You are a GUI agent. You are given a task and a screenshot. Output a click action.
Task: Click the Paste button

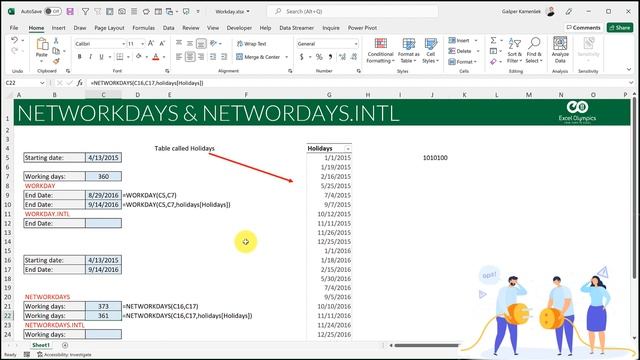[42, 48]
